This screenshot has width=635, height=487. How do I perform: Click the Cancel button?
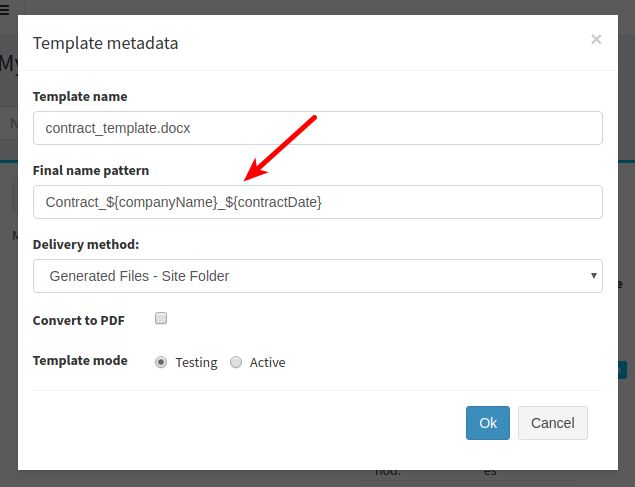pyautogui.click(x=552, y=423)
